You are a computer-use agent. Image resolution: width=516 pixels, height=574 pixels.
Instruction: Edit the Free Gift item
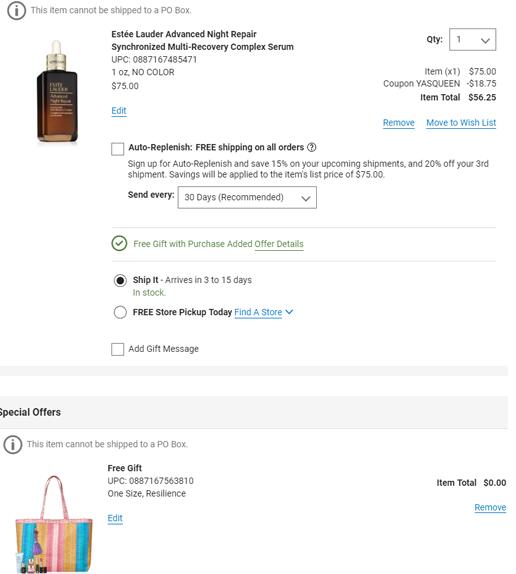click(115, 518)
